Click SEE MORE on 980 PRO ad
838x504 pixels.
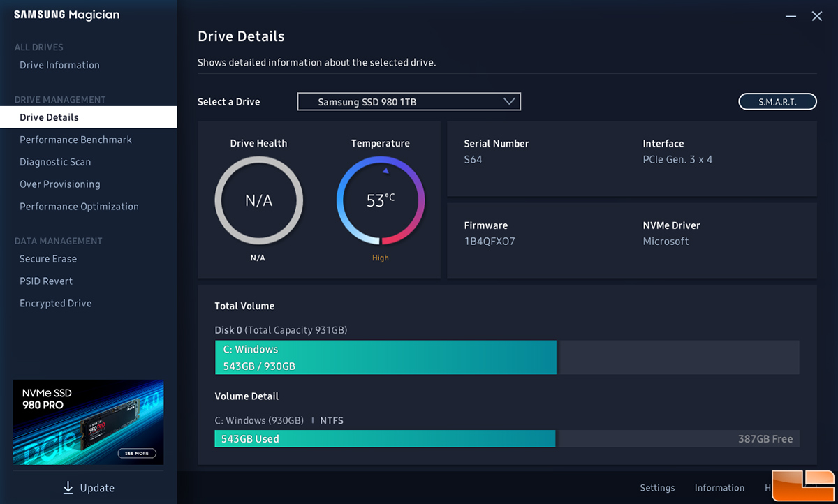(x=137, y=453)
